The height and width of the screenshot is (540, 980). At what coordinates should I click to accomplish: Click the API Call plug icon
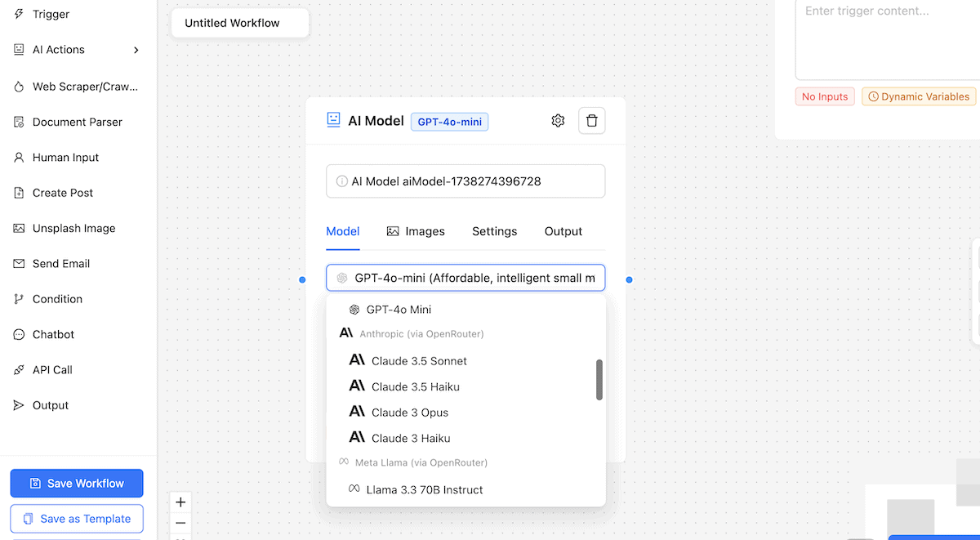[x=19, y=370]
